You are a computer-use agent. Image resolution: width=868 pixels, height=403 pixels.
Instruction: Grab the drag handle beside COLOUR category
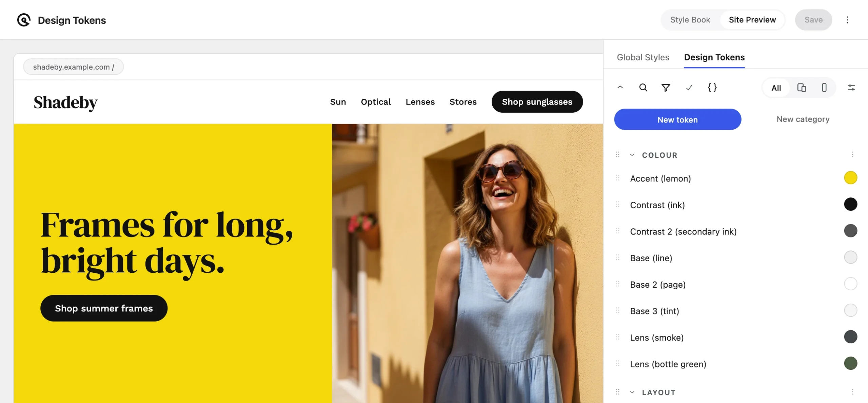click(x=617, y=155)
